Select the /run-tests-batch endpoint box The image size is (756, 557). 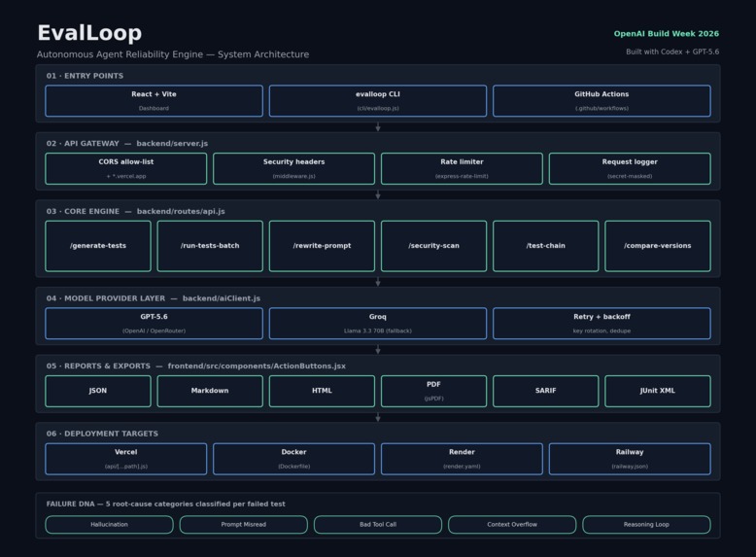point(210,246)
